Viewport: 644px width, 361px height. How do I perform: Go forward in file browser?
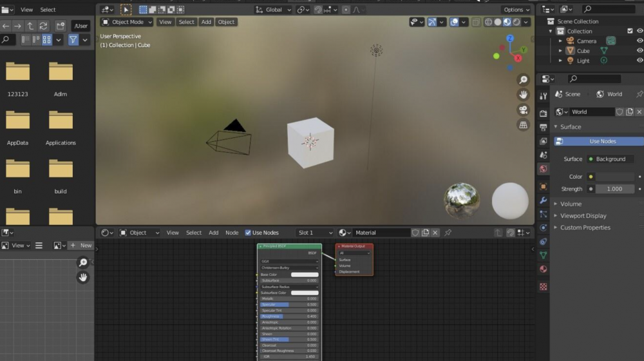[17, 26]
